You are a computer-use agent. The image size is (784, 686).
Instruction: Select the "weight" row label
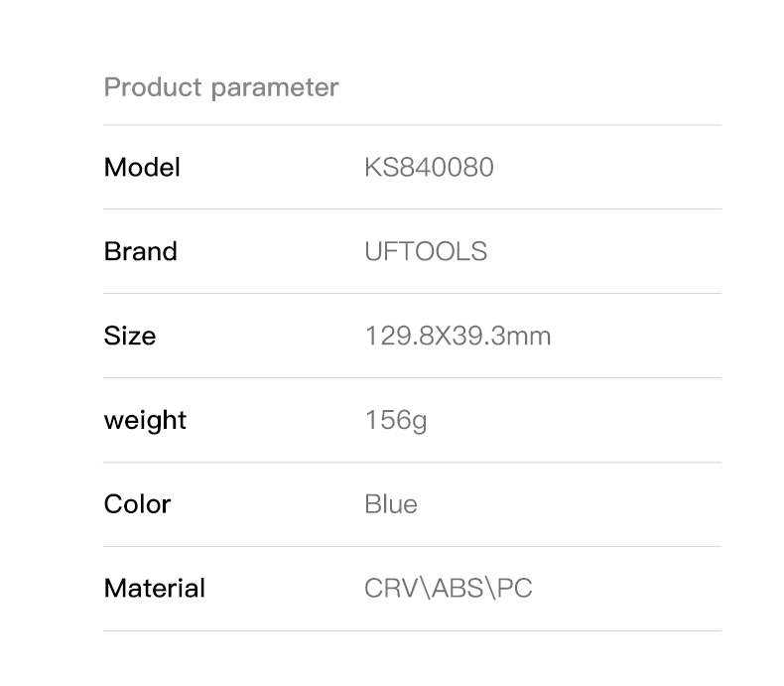tap(145, 420)
